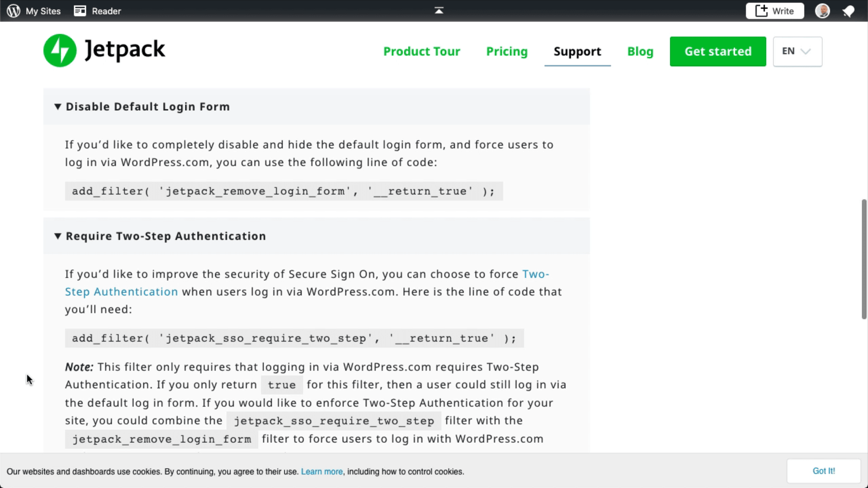Click jetpack_sso_require_two_step add_filter code line
Screen dimensions: 868x488
(294, 338)
